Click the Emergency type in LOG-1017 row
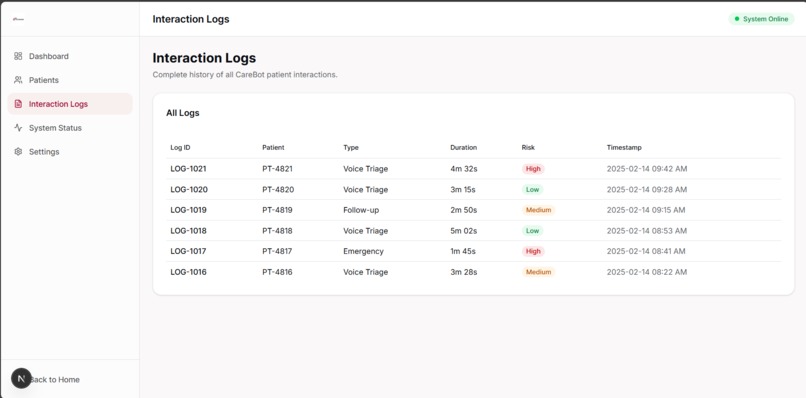Screen dimensions: 806x398 363,251
